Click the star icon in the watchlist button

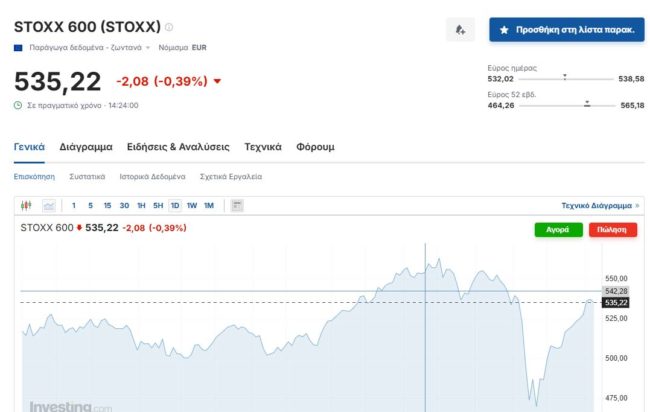point(504,30)
